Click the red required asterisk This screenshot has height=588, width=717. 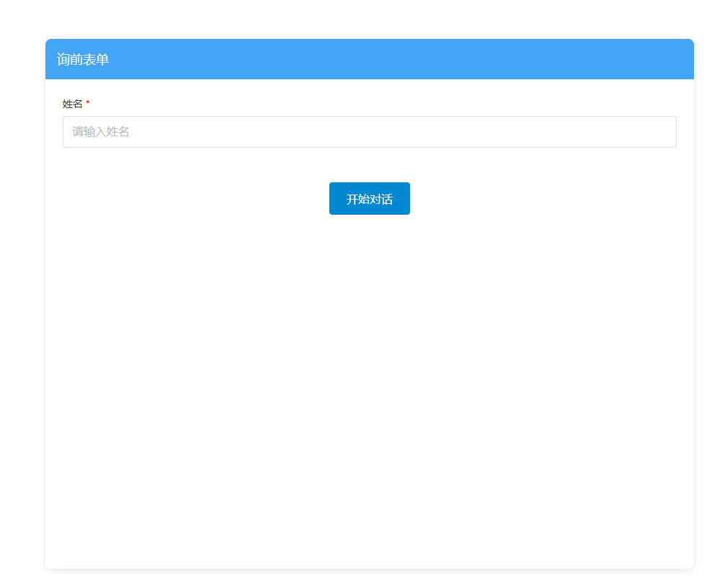point(88,104)
